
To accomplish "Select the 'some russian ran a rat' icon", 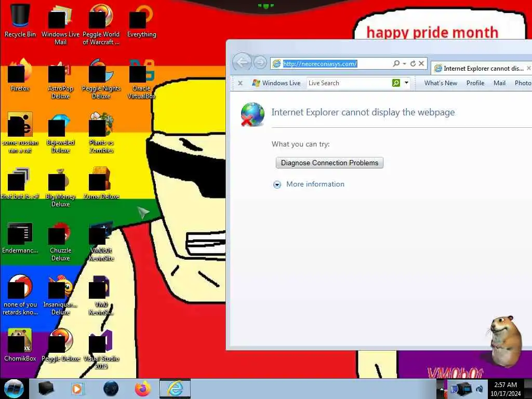I will [x=20, y=132].
